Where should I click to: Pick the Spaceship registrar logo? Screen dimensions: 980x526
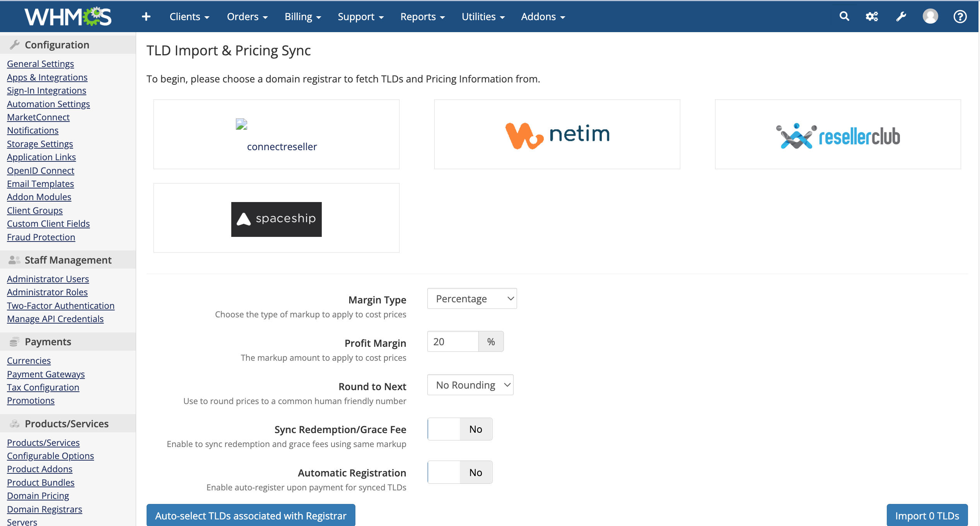coord(276,219)
